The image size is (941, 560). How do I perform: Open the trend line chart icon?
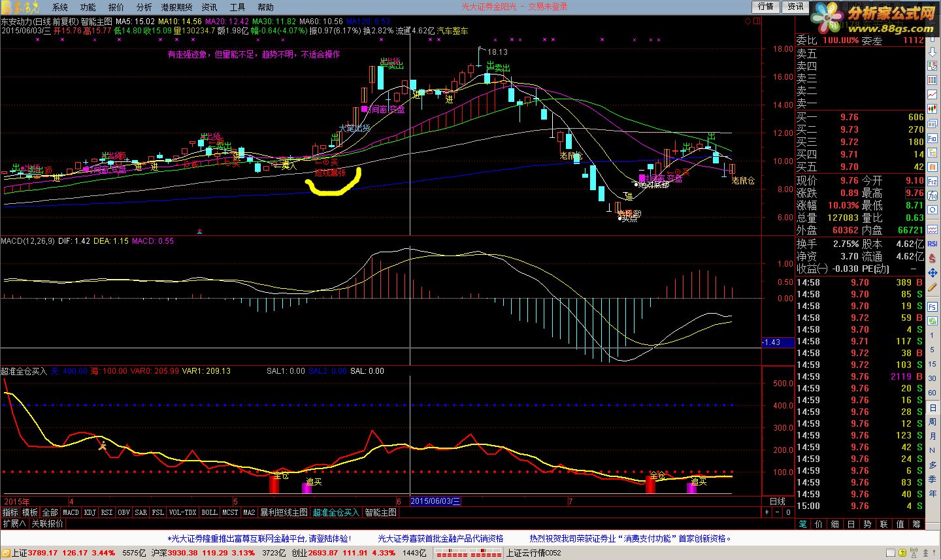point(933,94)
